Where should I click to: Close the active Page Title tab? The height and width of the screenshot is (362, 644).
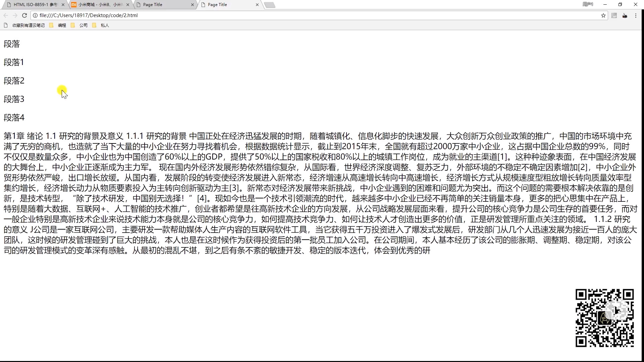(x=257, y=5)
